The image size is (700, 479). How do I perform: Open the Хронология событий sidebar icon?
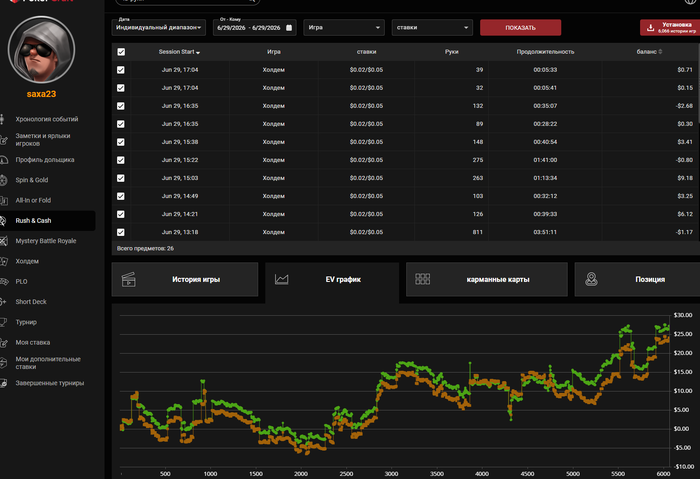tap(3, 119)
